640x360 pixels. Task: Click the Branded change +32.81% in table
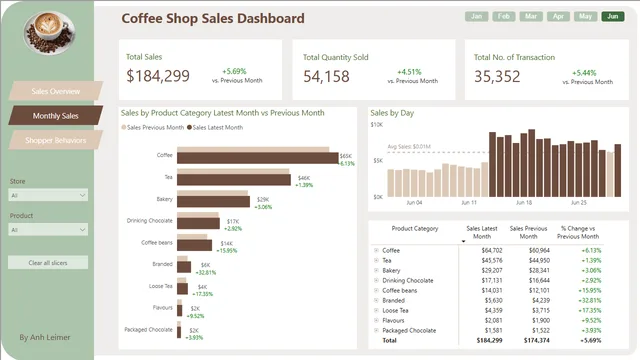point(589,300)
